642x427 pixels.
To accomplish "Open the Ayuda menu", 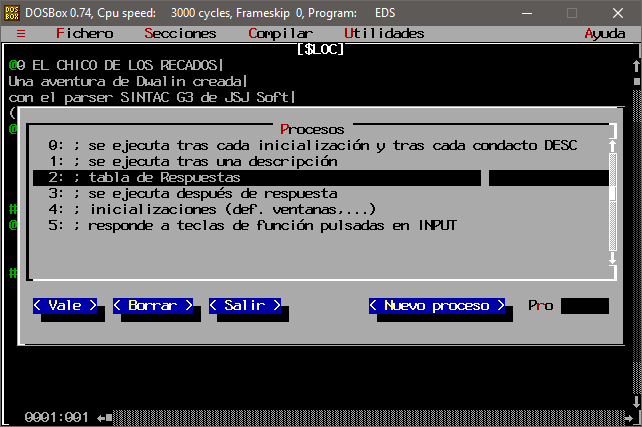I will coord(605,34).
